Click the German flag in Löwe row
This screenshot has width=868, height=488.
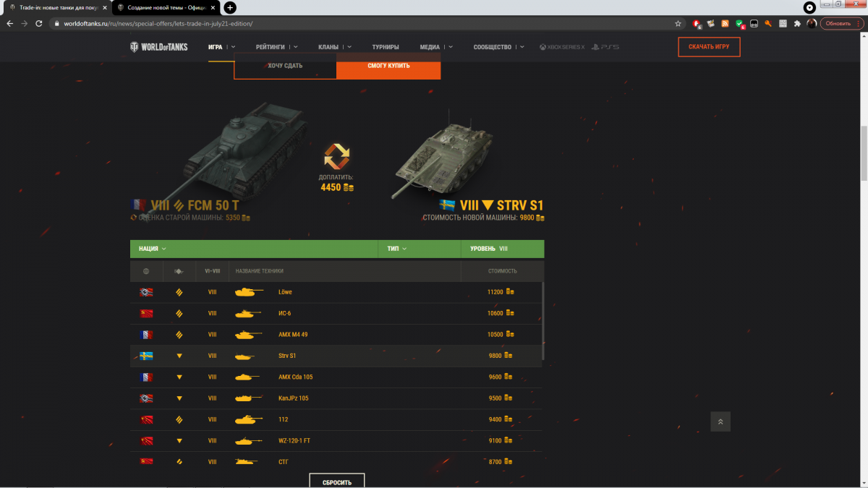coord(146,292)
